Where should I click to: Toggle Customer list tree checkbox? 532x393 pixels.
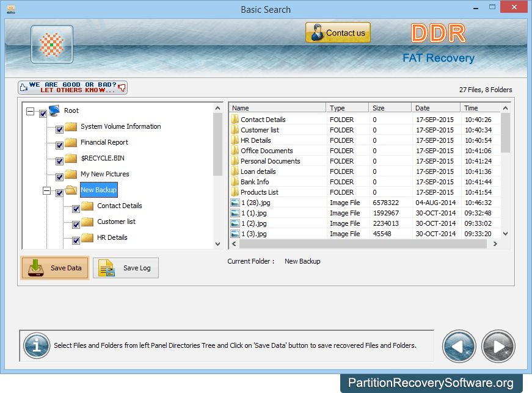click(76, 225)
